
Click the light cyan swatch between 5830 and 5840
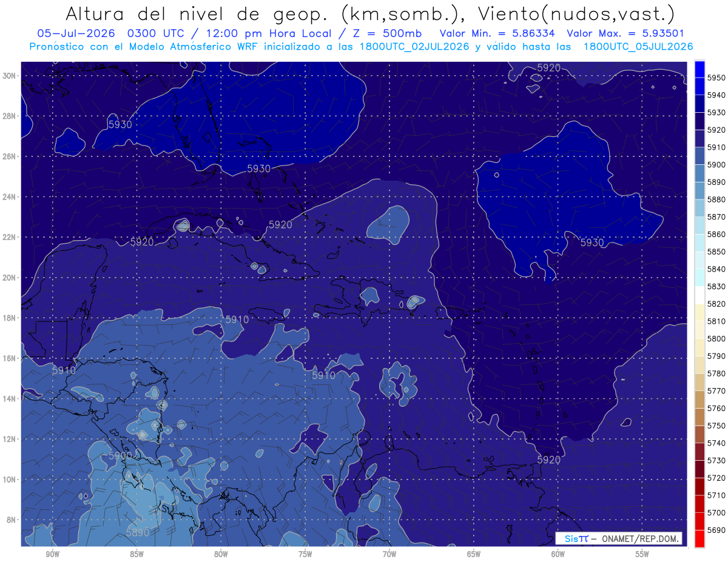click(x=699, y=278)
